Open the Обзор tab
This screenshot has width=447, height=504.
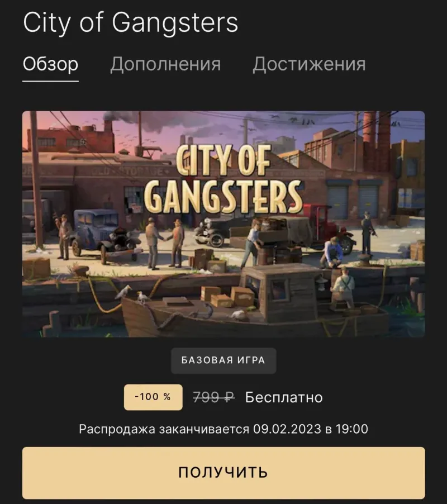click(x=50, y=64)
